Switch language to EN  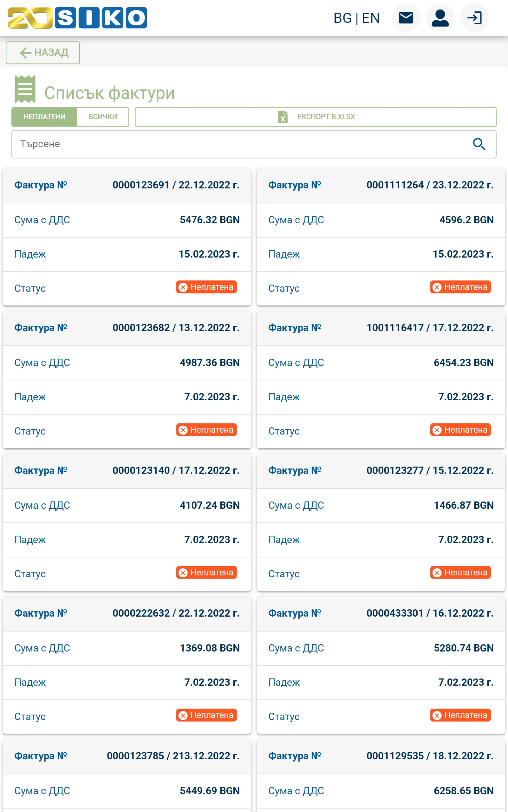371,18
